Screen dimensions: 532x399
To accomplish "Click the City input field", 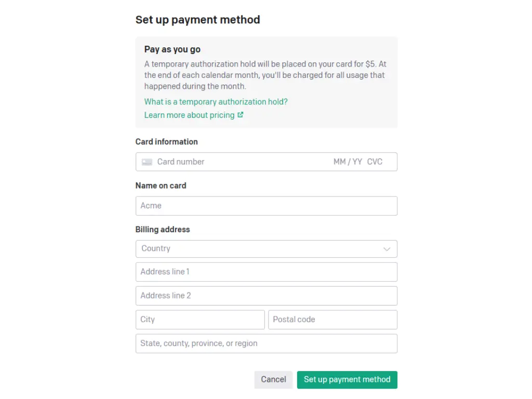I will point(200,320).
